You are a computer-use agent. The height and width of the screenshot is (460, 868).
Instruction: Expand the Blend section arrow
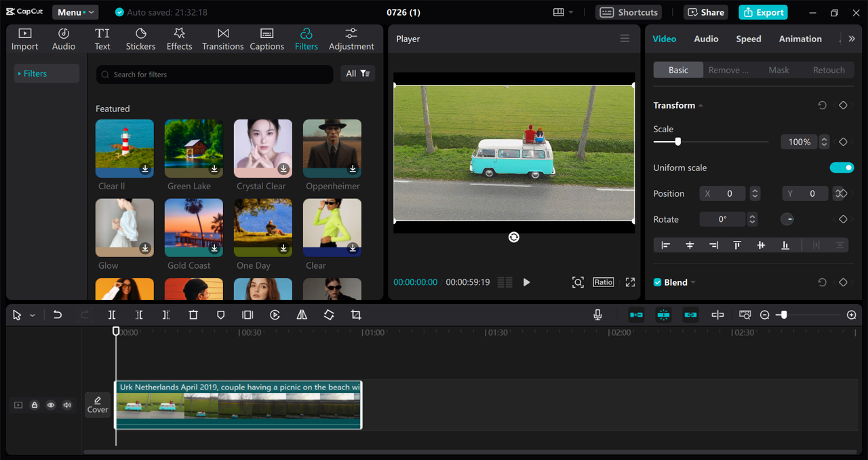[x=693, y=282]
